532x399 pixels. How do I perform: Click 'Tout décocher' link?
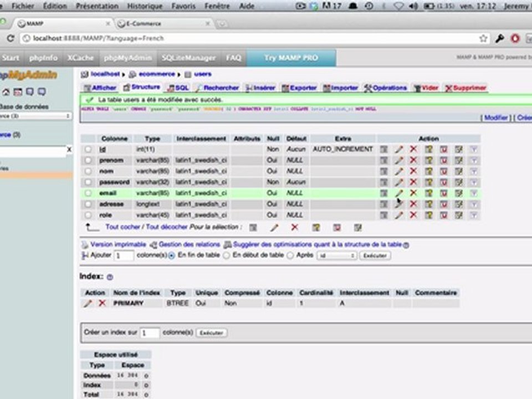click(167, 227)
